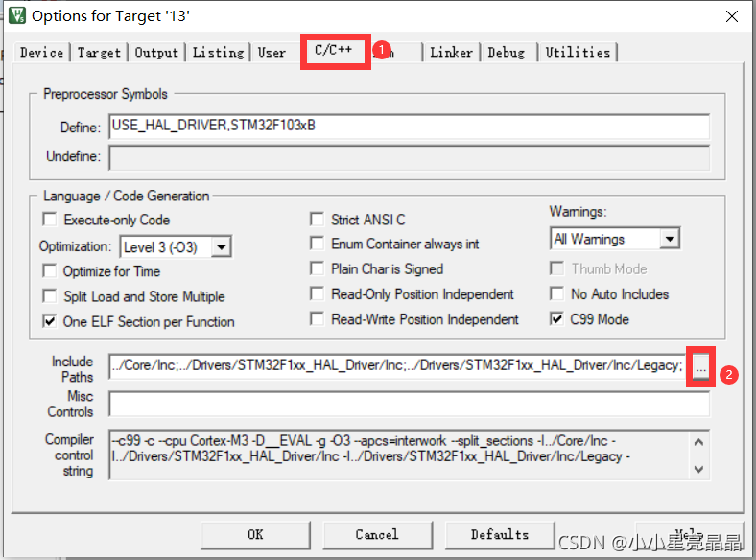
Task: Switch to the Target tab
Action: 99,52
